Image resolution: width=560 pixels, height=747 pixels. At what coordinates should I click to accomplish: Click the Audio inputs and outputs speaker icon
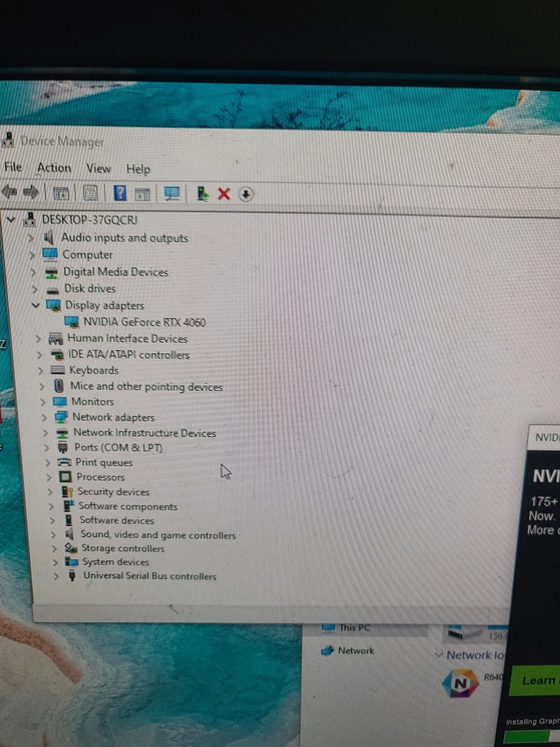point(49,238)
